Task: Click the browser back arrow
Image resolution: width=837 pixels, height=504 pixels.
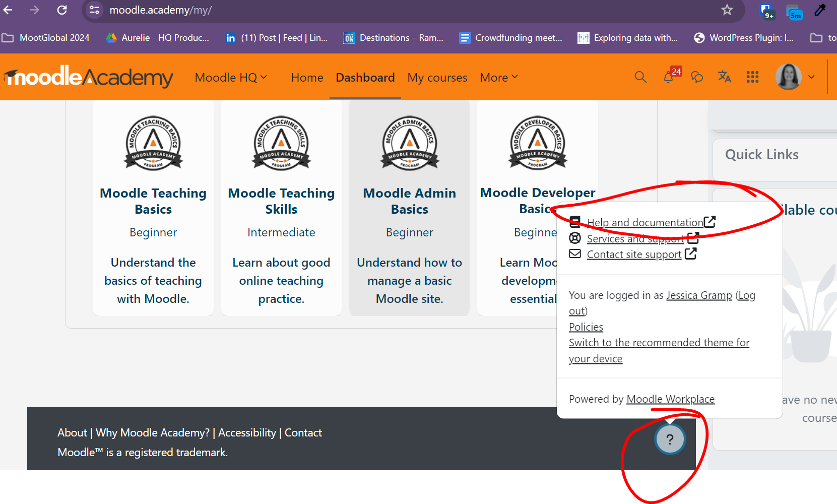Action: point(8,10)
